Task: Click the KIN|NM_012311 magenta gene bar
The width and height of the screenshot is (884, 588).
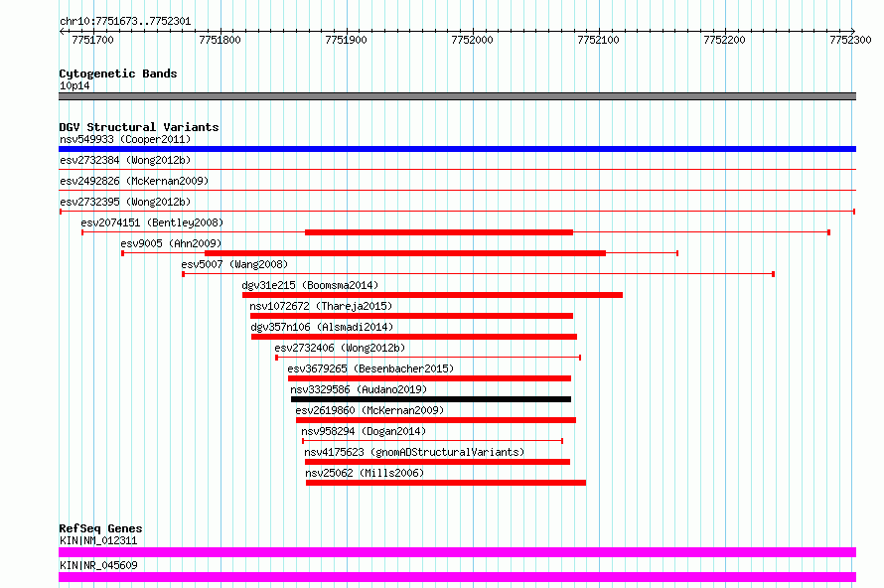Action: click(457, 552)
